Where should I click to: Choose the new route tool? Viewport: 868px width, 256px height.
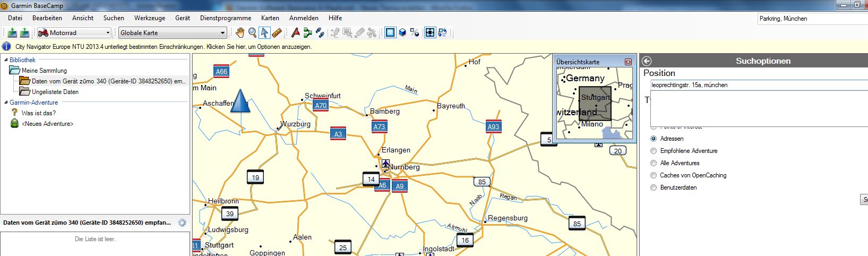point(308,33)
